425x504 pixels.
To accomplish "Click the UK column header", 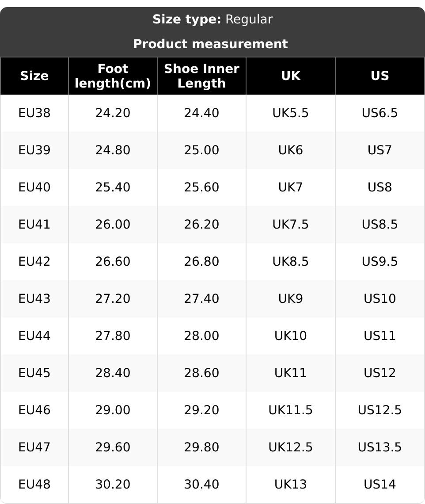I will pyautogui.click(x=291, y=76).
